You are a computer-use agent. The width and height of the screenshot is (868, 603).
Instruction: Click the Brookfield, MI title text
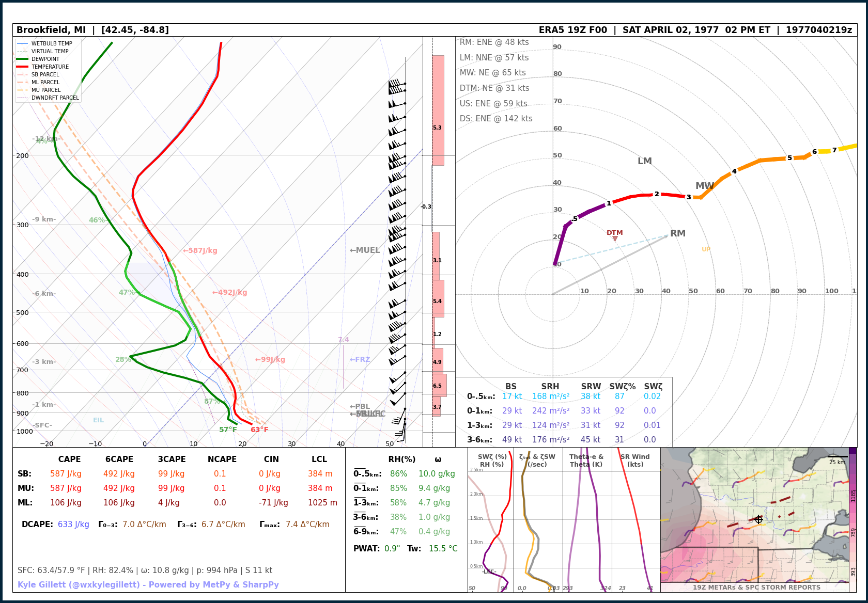tap(51, 30)
